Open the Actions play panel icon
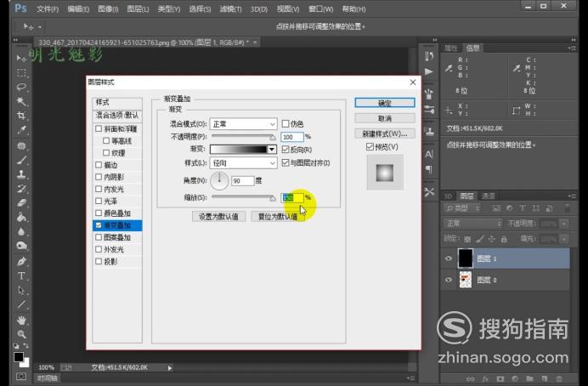 [429, 71]
